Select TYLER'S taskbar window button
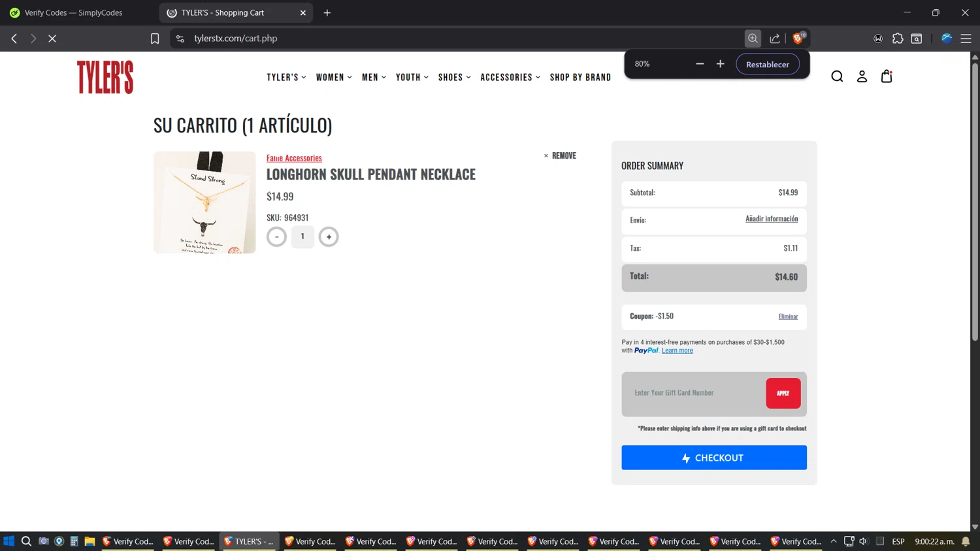Viewport: 980px width, 551px height. click(x=249, y=541)
